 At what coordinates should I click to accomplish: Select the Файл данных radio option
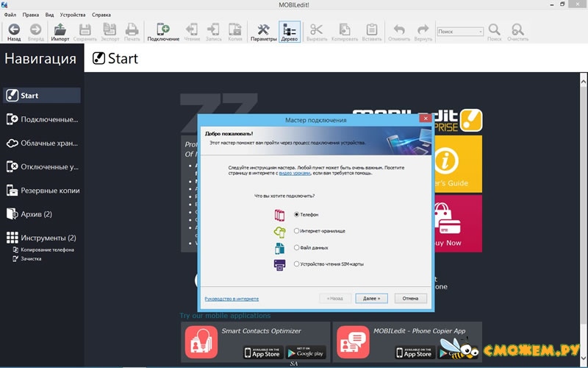coord(296,247)
